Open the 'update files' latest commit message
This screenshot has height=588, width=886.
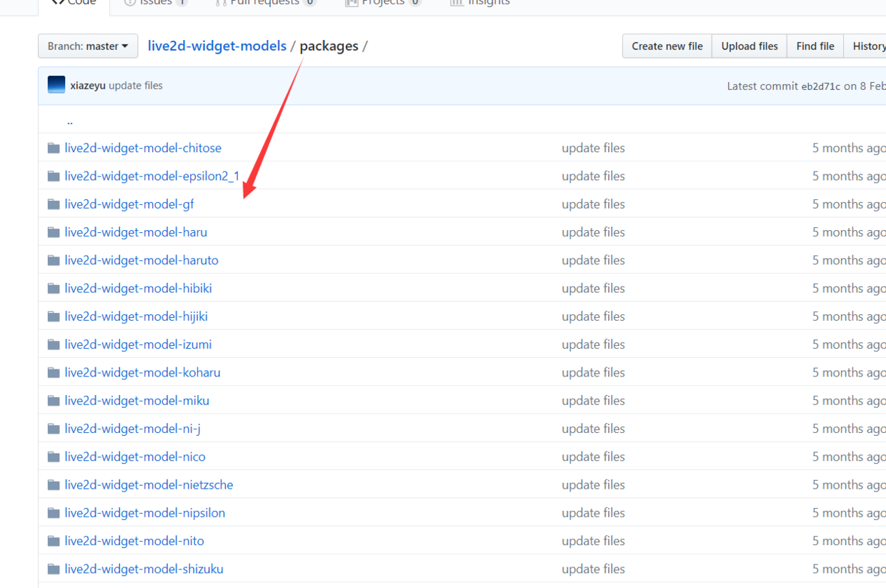pyautogui.click(x=136, y=86)
